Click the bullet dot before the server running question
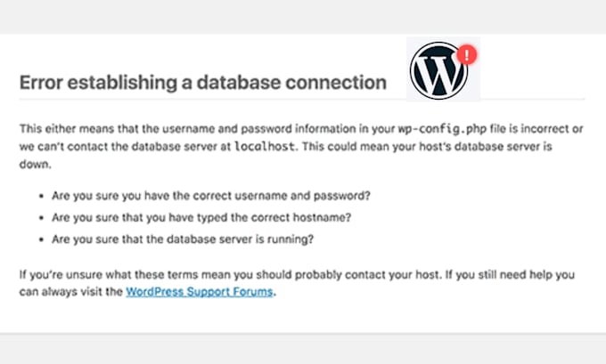 [41, 239]
